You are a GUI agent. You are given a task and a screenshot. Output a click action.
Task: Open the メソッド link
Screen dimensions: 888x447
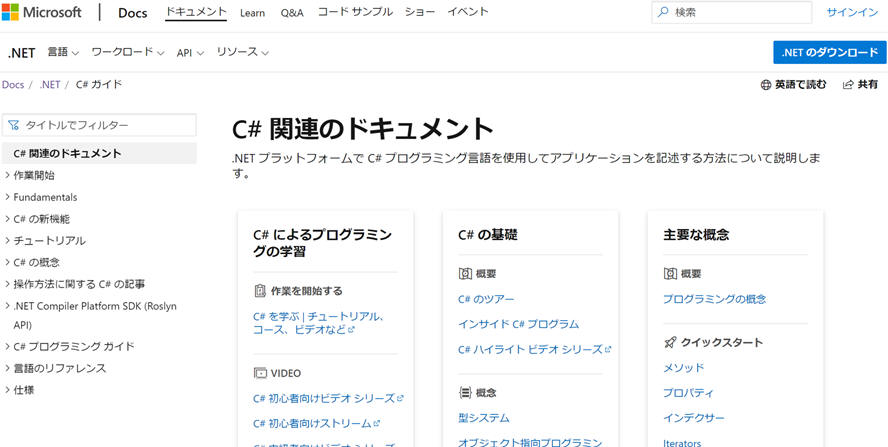click(x=684, y=368)
